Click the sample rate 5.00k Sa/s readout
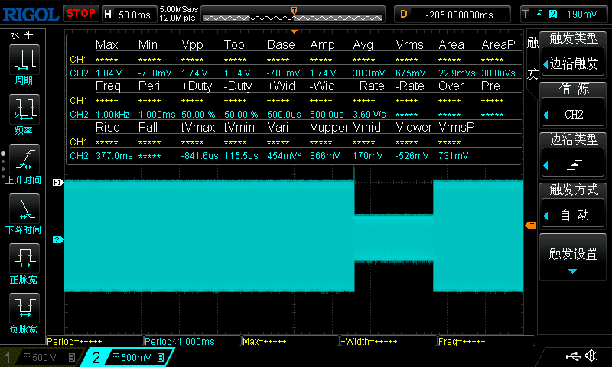 179,9
